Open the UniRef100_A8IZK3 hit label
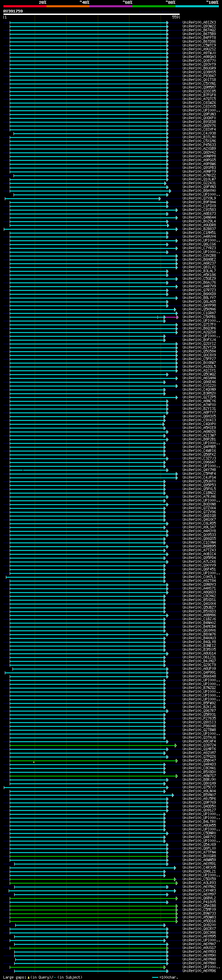 pos(199,23)
